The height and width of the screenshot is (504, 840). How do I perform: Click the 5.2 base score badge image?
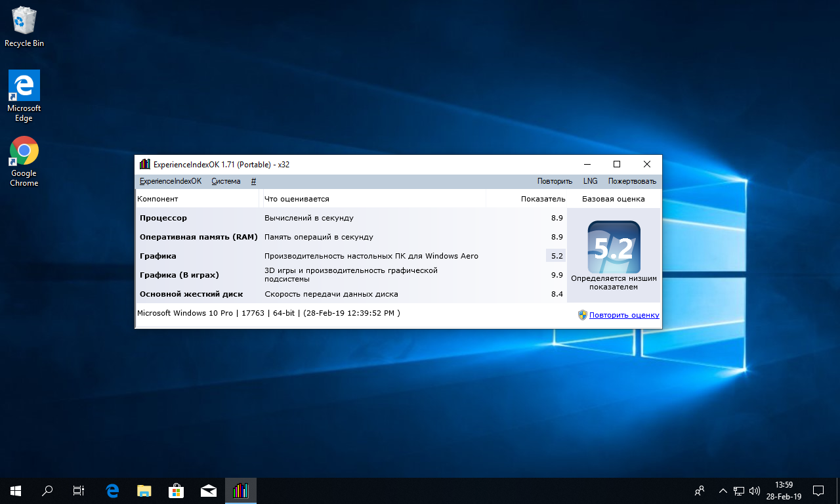tap(614, 247)
